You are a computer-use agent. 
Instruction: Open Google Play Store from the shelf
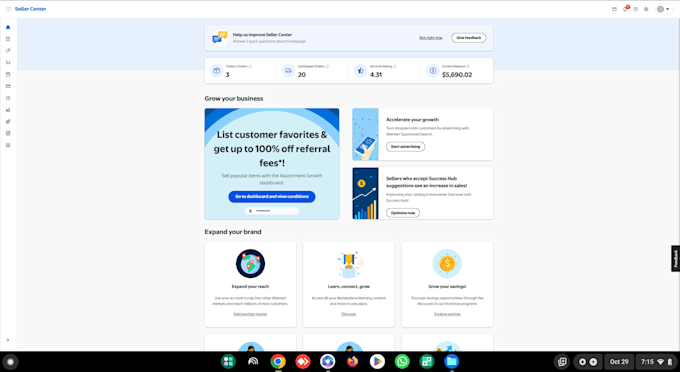(x=377, y=362)
